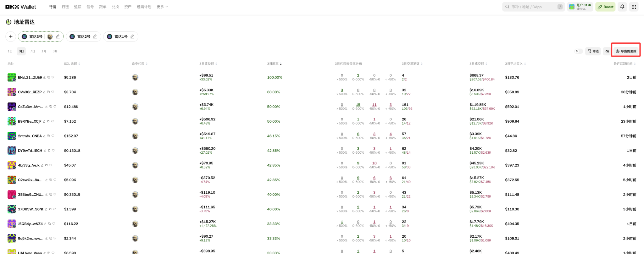Select the 1日 time range
Viewport: 644px width, 254px height.
(x=10, y=51)
